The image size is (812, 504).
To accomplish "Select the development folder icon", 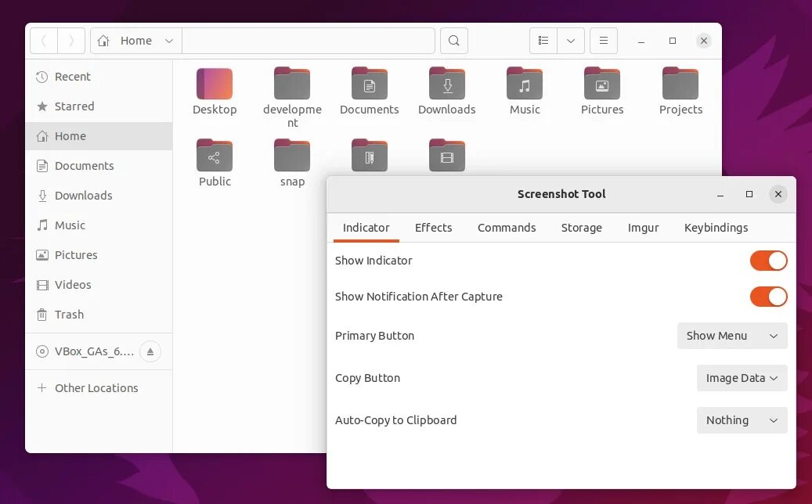I will click(x=292, y=83).
